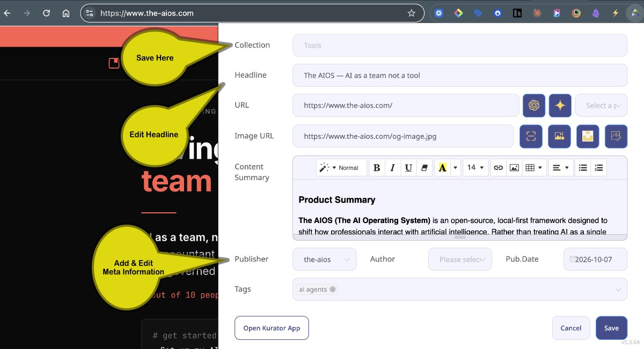Click the browser address bar
The width and height of the screenshot is (644, 349).
pos(252,13)
